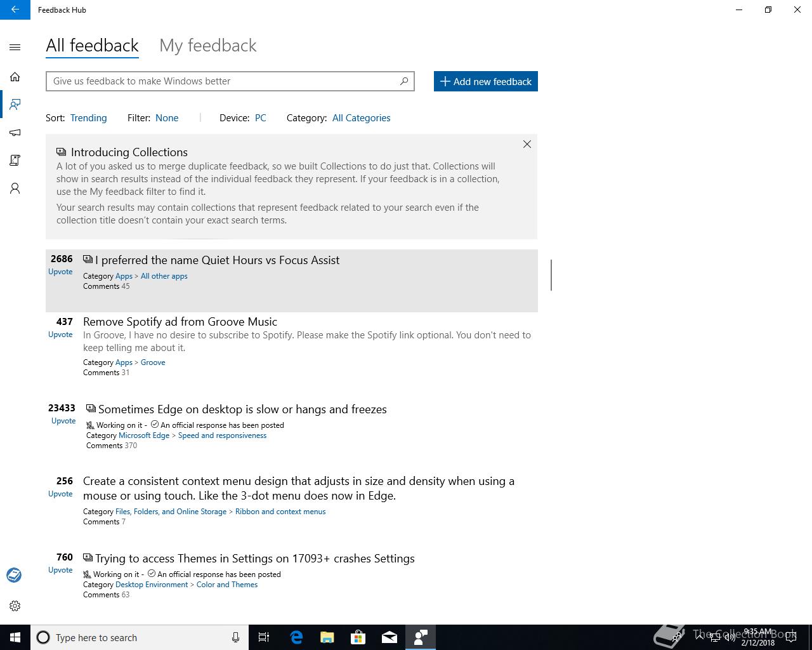812x650 pixels.
Task: Click the Microsoft Edge category link
Action: pyautogui.click(x=144, y=435)
